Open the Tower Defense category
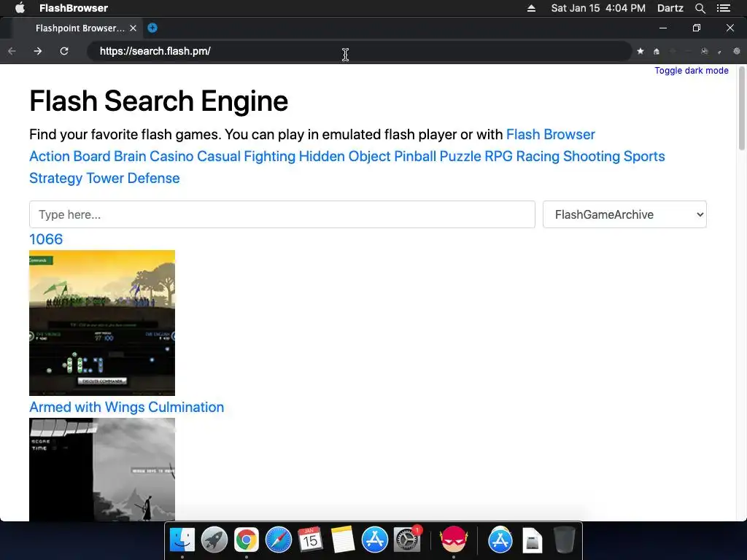Screen dimensions: 747x560 click(133, 178)
